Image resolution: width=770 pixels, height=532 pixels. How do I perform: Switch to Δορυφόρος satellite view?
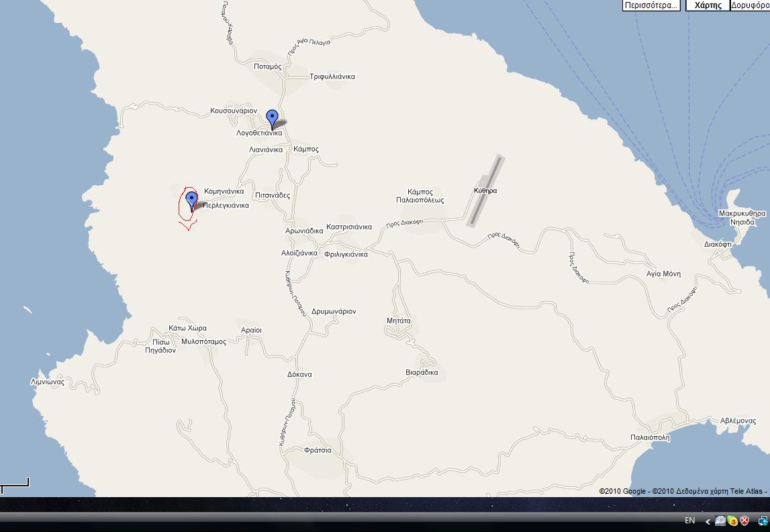(x=750, y=5)
